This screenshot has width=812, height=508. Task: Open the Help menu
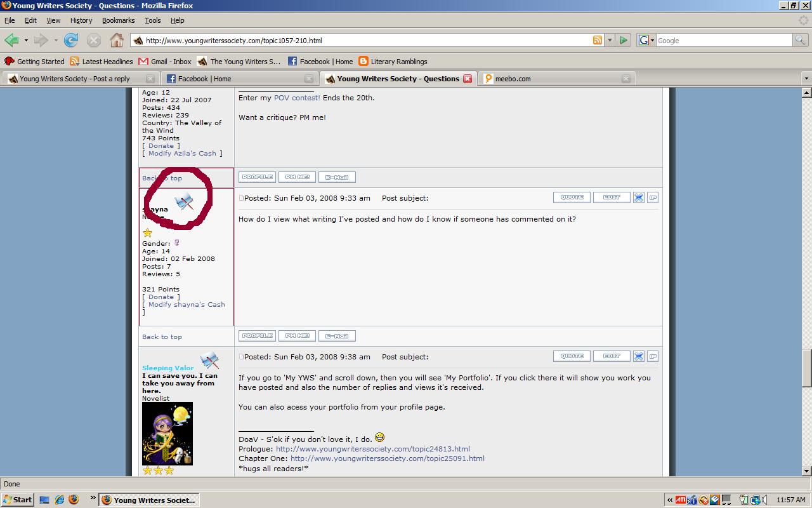(x=177, y=20)
